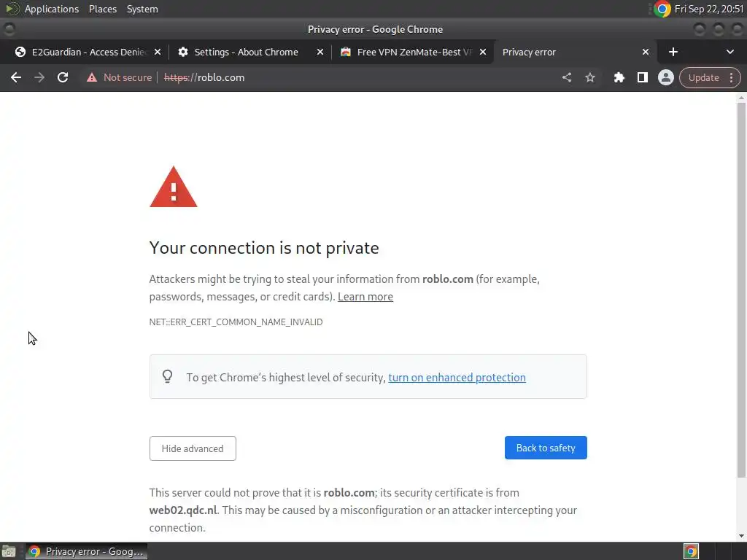This screenshot has height=560, width=747.
Task: Share this page via share icon
Action: [566, 77]
